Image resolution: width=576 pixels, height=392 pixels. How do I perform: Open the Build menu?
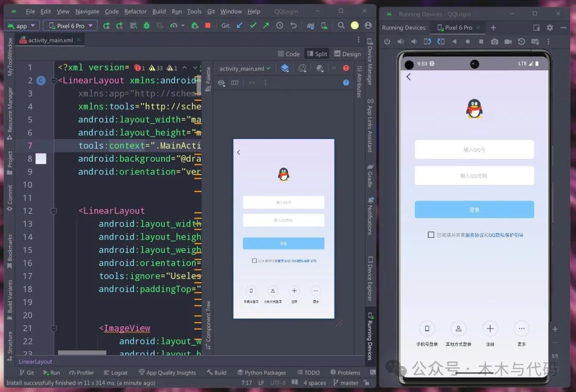tap(159, 11)
